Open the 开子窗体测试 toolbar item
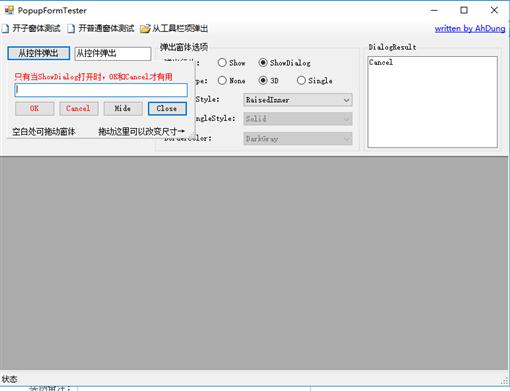Image resolution: width=510 pixels, height=391 pixels. [31, 29]
